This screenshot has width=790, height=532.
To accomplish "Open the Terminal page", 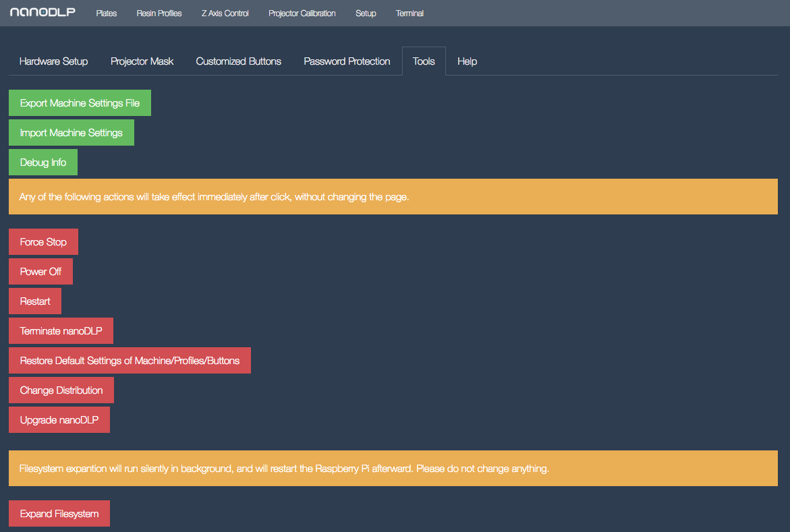I will [x=410, y=13].
